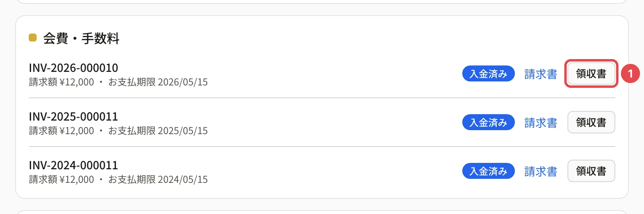Click 入金済み status on INV-2024-000011 row
The height and width of the screenshot is (214, 644).
pyautogui.click(x=488, y=171)
